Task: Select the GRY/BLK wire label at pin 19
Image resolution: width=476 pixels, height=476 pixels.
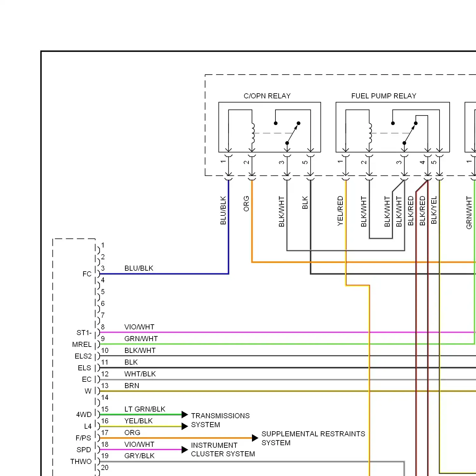Action: [139, 456]
